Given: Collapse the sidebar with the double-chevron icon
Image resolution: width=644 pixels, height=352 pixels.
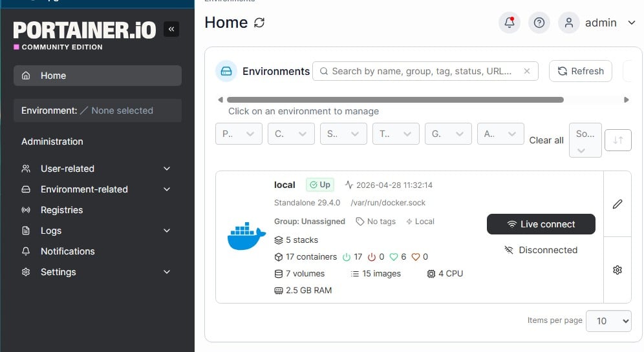Looking at the screenshot, I should pos(171,29).
